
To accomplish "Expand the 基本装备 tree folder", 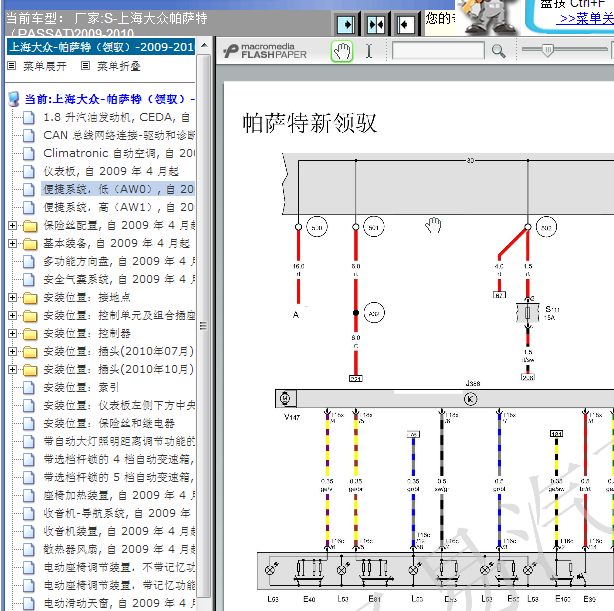I will click(13, 243).
